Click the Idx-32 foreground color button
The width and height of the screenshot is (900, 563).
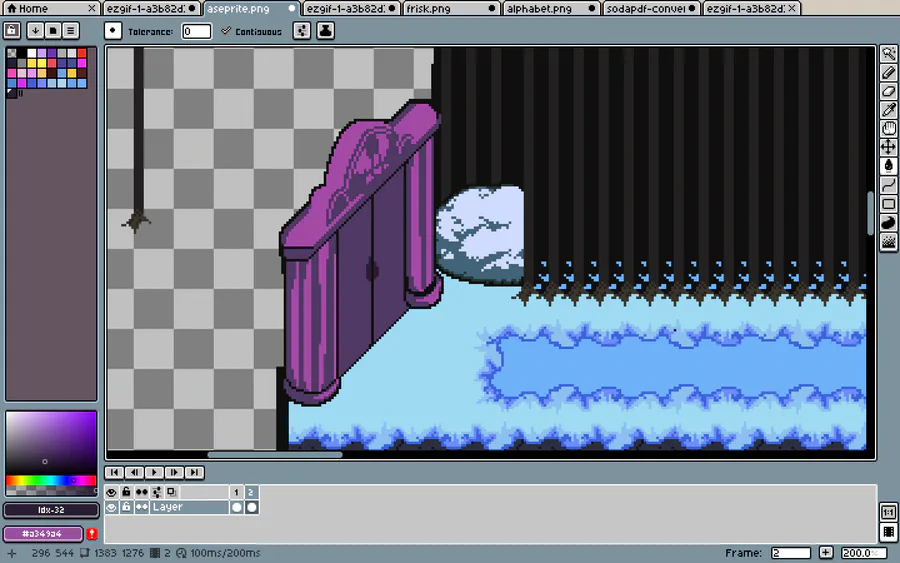pos(51,510)
